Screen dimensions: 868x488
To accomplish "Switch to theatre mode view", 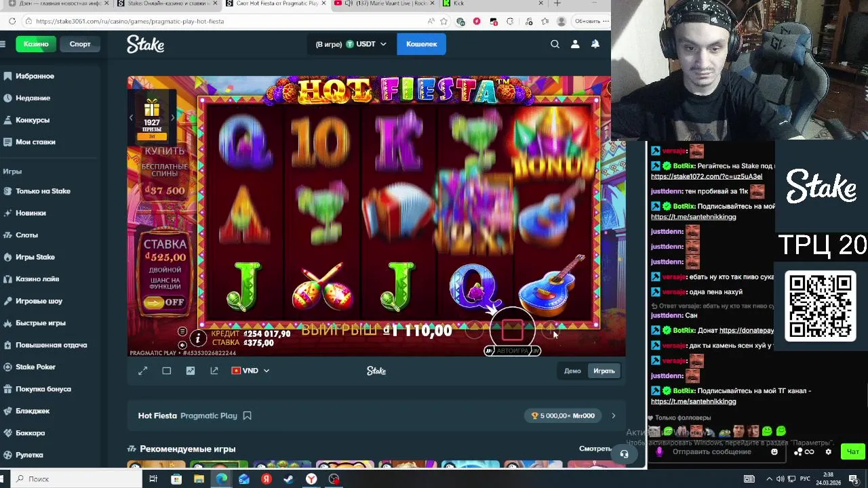I will point(166,371).
